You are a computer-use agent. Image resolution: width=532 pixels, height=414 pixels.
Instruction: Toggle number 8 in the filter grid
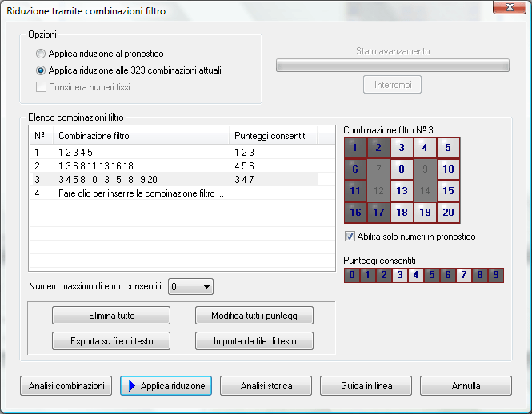click(x=402, y=169)
